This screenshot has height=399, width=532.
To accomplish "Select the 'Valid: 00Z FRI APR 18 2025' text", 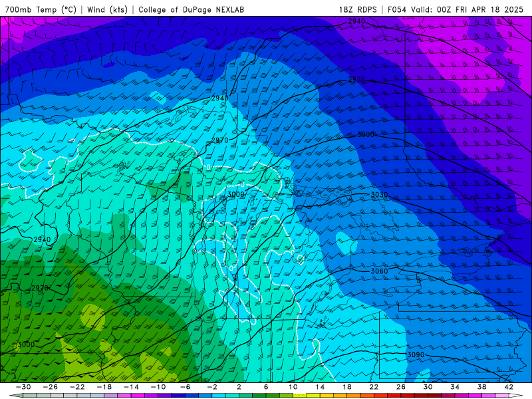I will (467, 9).
